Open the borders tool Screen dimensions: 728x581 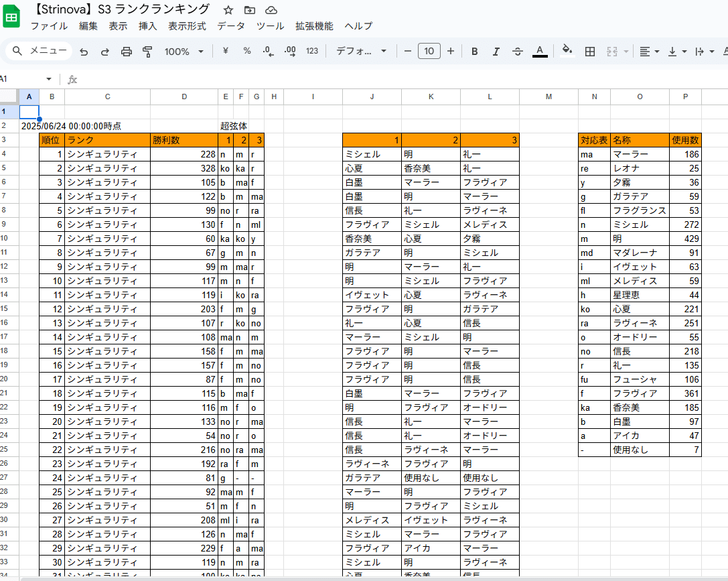tap(589, 51)
